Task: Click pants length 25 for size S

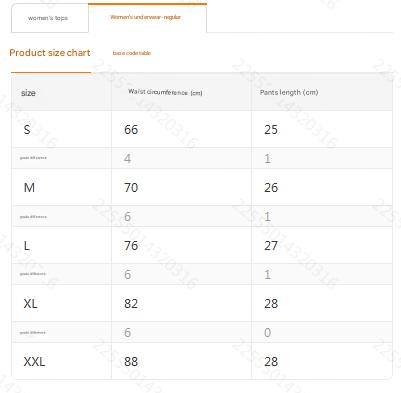Action: pyautogui.click(x=271, y=129)
